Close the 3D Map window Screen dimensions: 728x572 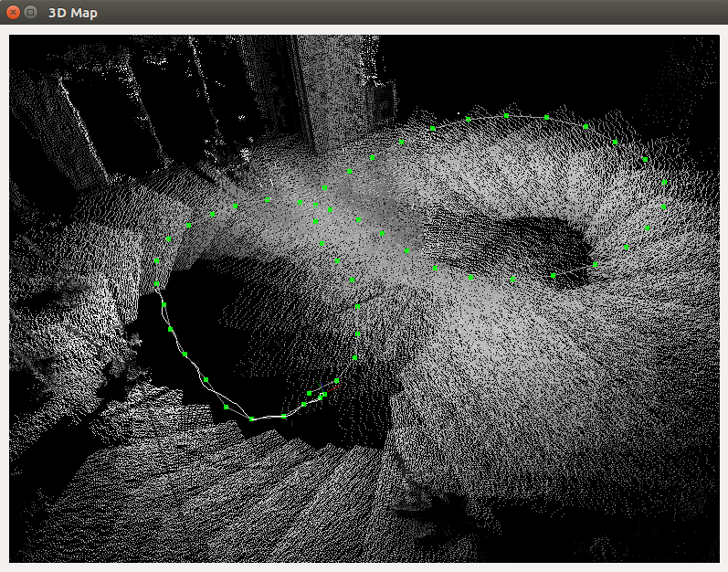[x=13, y=13]
